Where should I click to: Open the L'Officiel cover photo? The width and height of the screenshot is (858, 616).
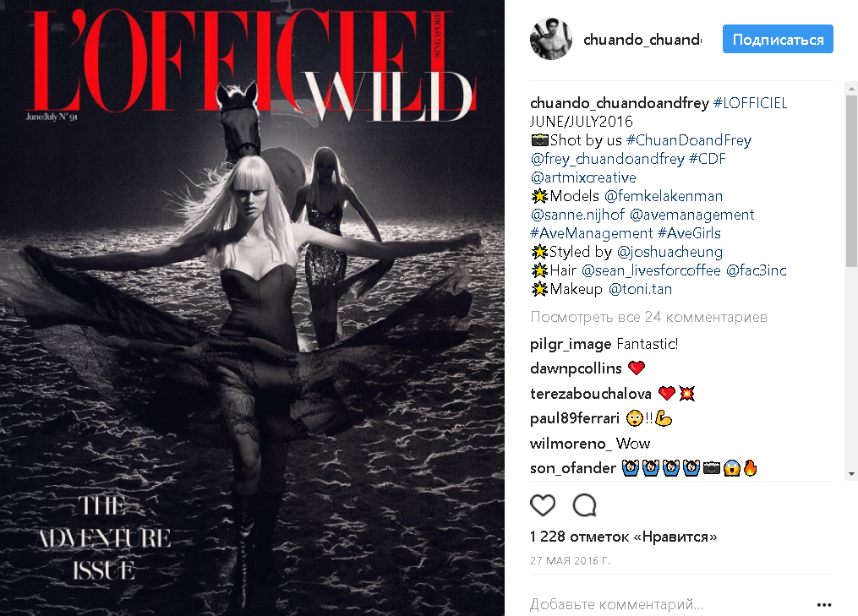(252, 308)
